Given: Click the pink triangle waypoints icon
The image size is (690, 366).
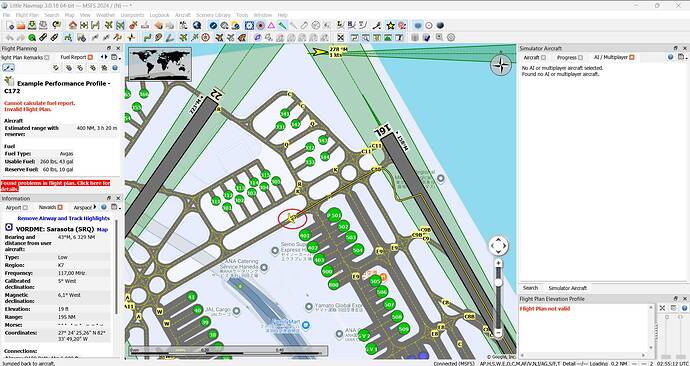Looking at the screenshot, I should pos(272,26).
